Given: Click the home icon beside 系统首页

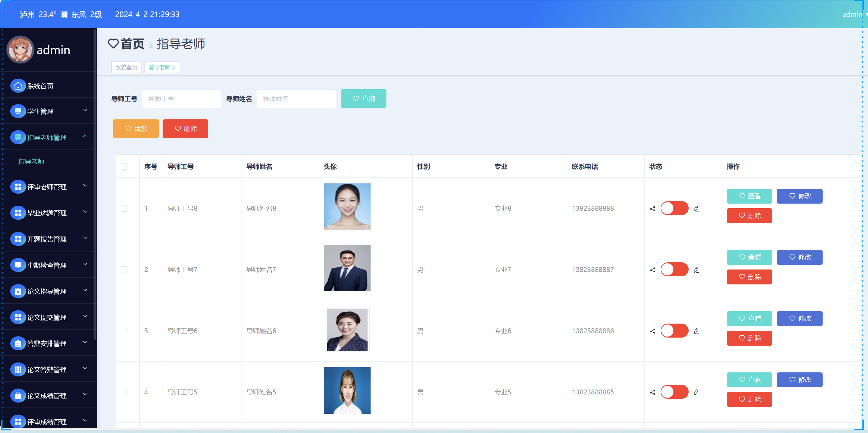Looking at the screenshot, I should pos(18,85).
